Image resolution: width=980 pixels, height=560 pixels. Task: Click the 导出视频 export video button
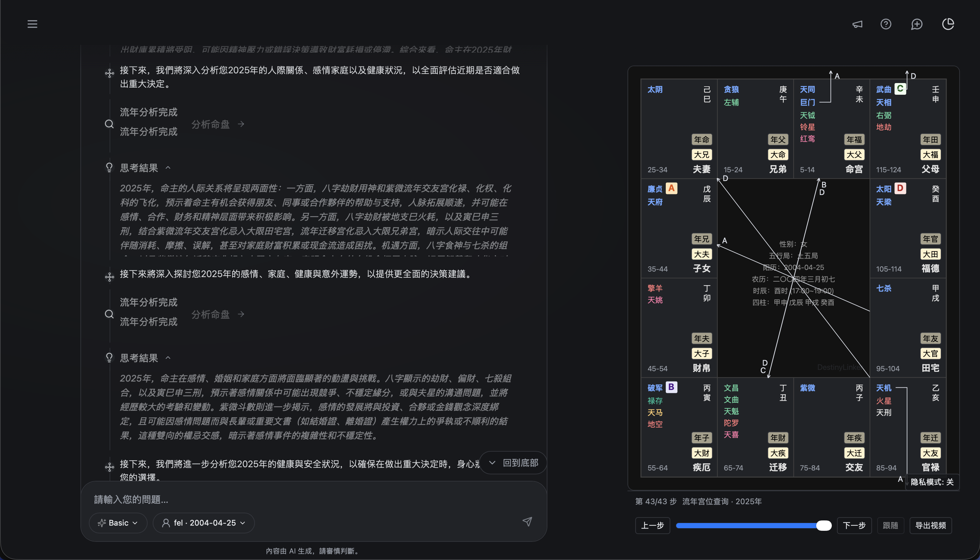pos(931,525)
